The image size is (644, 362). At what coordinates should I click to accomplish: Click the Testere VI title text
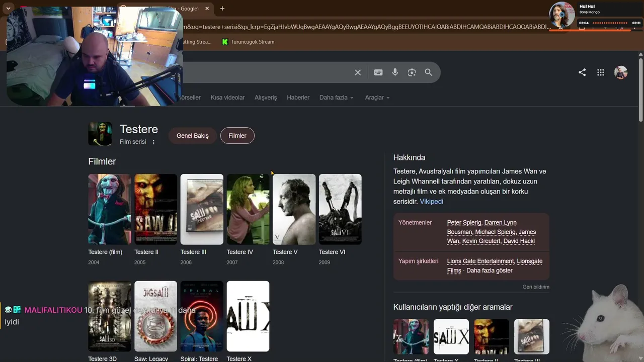(332, 252)
